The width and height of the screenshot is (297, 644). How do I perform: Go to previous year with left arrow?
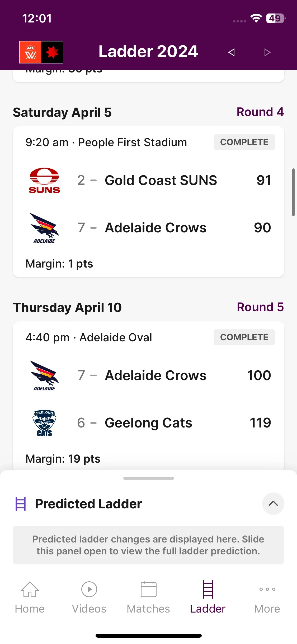click(232, 52)
